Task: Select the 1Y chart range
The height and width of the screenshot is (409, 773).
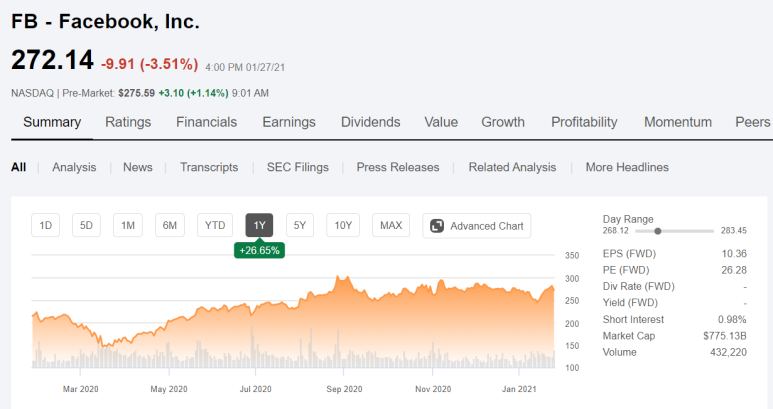Action: point(259,225)
